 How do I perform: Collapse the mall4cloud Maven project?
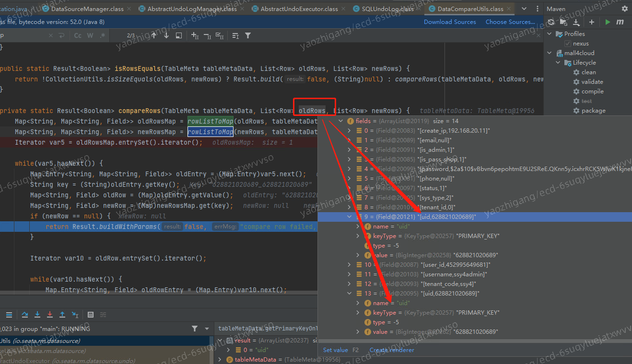(550, 53)
